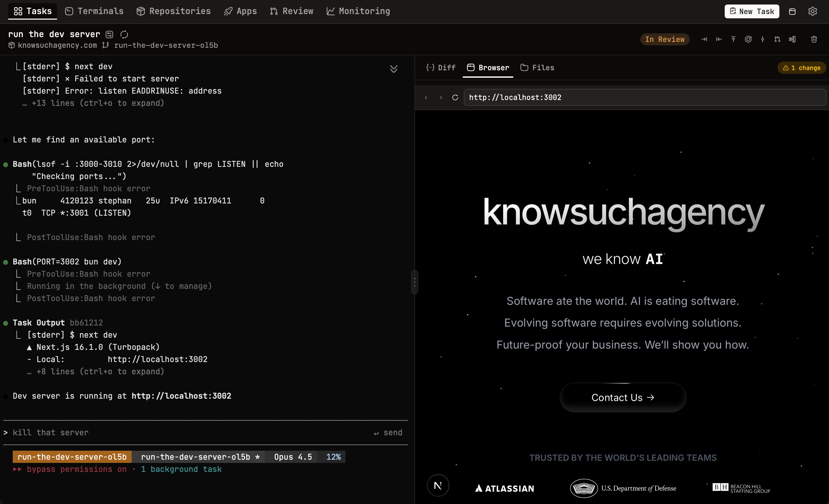
Task: Click the arrow-right-to-line icon in task toolbar
Action: pyautogui.click(x=704, y=39)
